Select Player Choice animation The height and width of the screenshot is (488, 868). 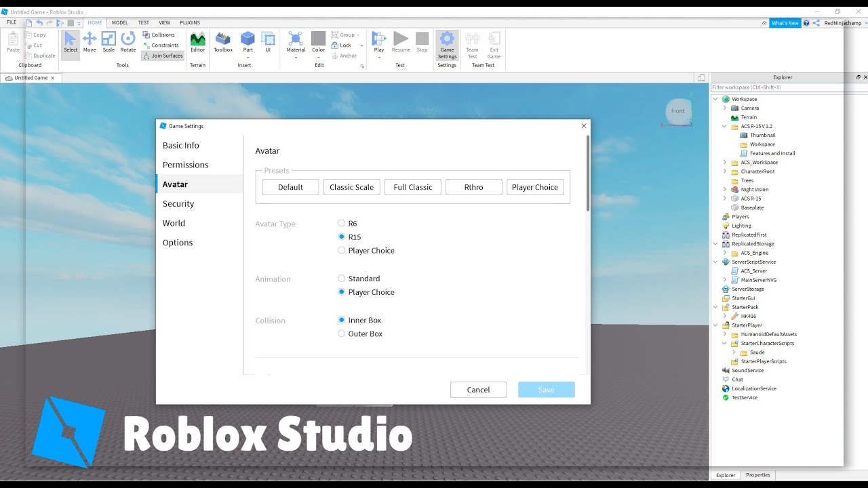coord(342,292)
